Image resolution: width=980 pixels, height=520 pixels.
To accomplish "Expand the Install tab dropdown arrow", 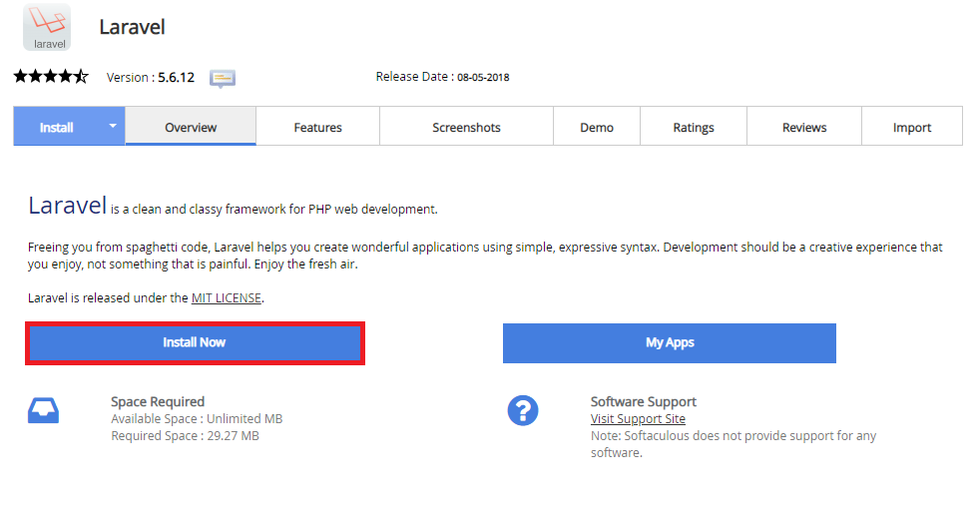I will point(113,126).
